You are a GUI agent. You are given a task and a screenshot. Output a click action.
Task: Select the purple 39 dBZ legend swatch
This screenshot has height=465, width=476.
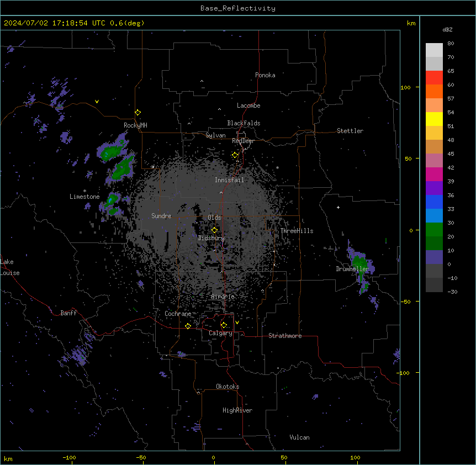(434, 188)
